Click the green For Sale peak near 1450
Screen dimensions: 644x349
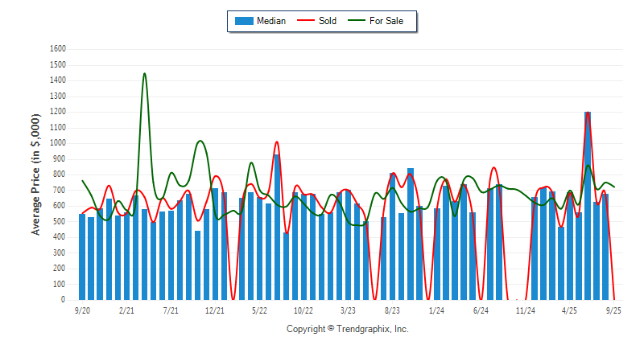click(144, 74)
